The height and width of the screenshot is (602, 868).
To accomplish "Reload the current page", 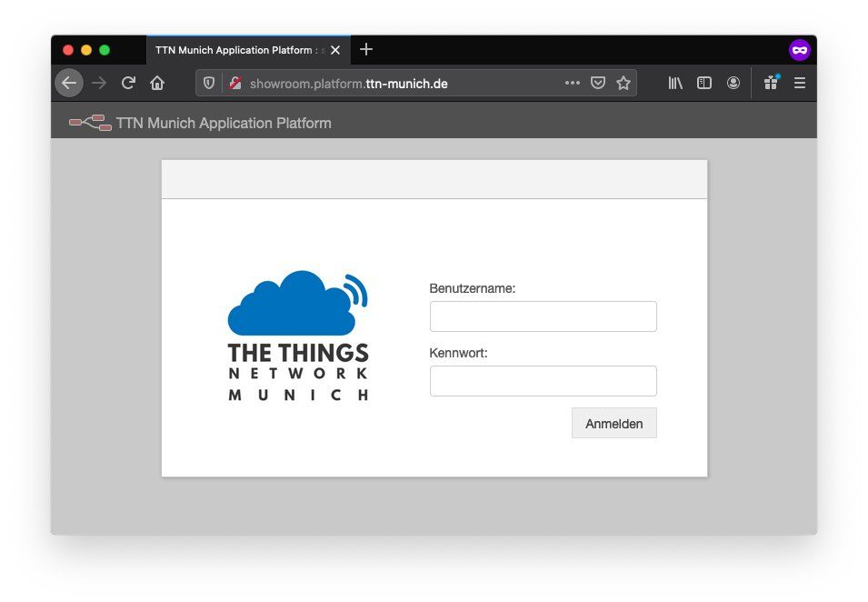I will coord(128,83).
